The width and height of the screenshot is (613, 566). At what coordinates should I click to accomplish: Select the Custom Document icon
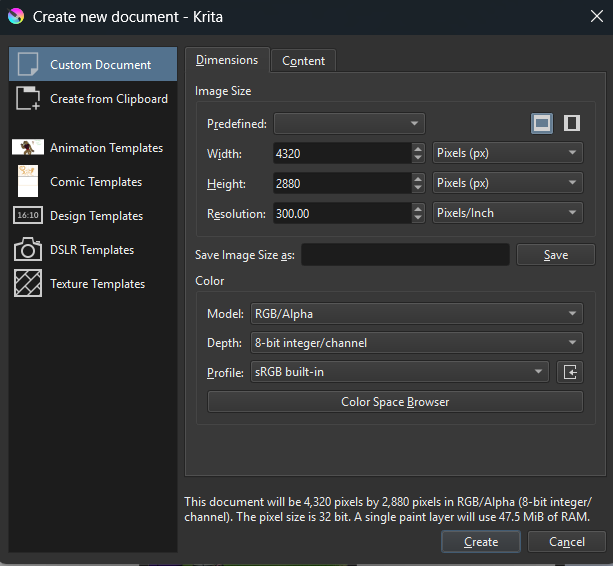[27, 65]
